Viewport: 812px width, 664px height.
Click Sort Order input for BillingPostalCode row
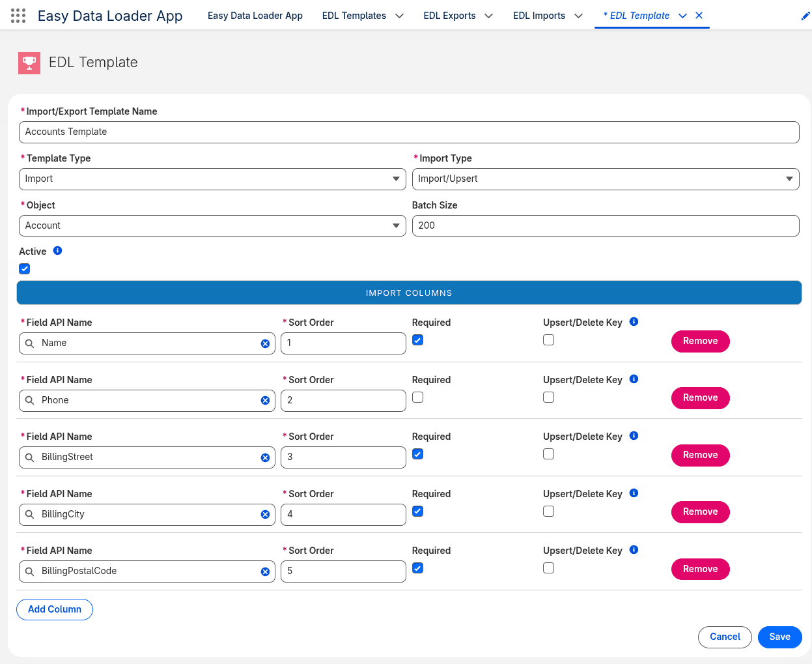pyautogui.click(x=343, y=571)
